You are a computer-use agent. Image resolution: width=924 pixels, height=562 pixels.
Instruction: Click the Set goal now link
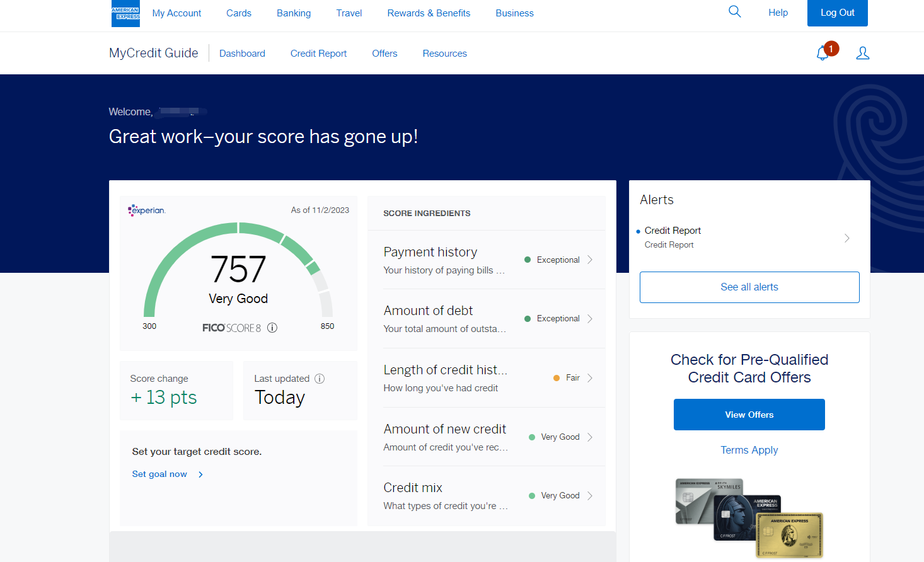click(159, 474)
